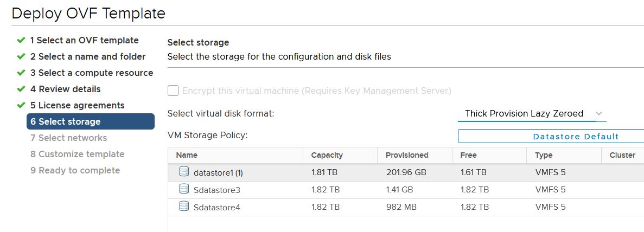Click the Sdatastore4 datastore icon

(184, 206)
